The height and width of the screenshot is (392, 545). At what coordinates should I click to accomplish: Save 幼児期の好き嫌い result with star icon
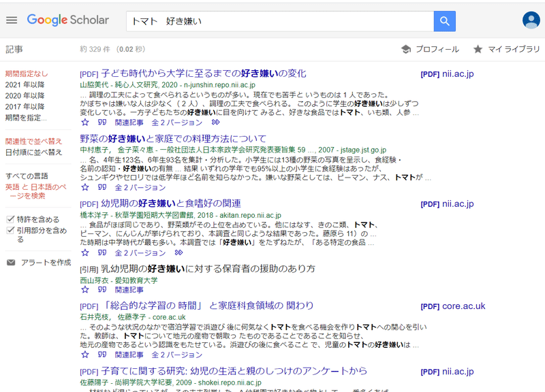tap(84, 252)
